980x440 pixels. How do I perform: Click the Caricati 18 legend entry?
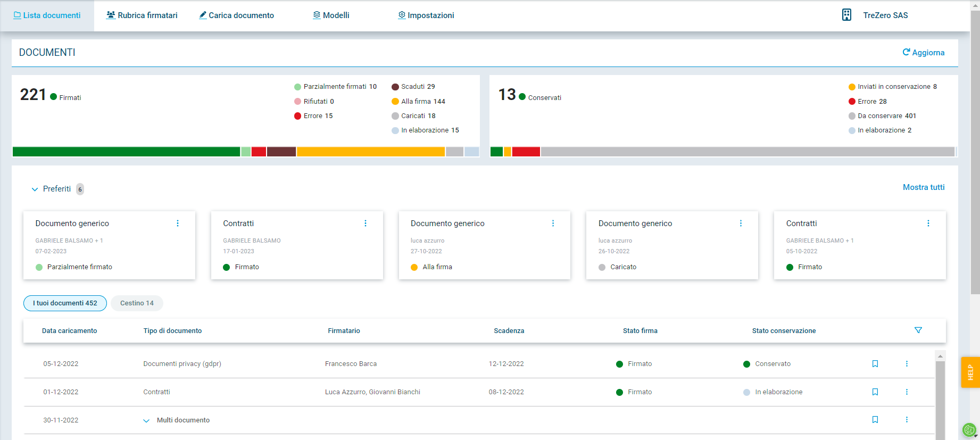click(x=413, y=116)
